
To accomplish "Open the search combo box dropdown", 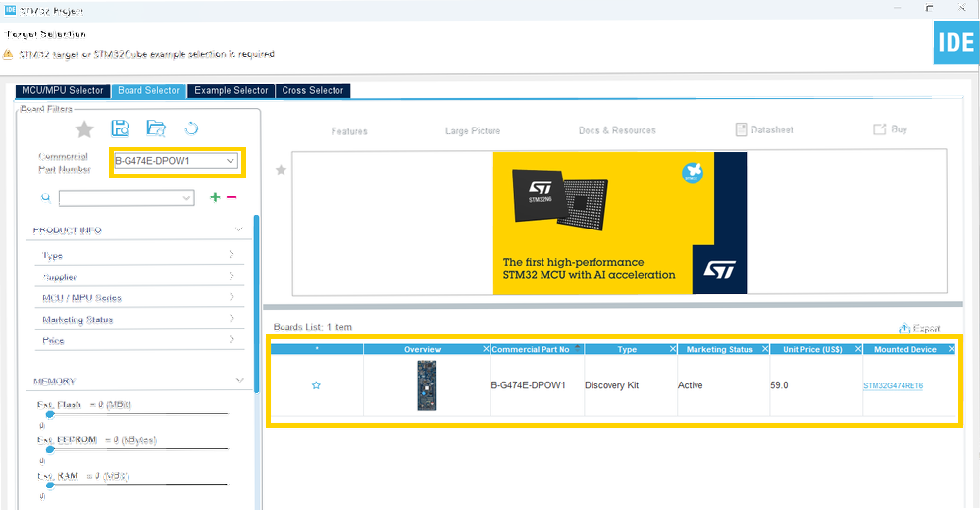I will 186,198.
